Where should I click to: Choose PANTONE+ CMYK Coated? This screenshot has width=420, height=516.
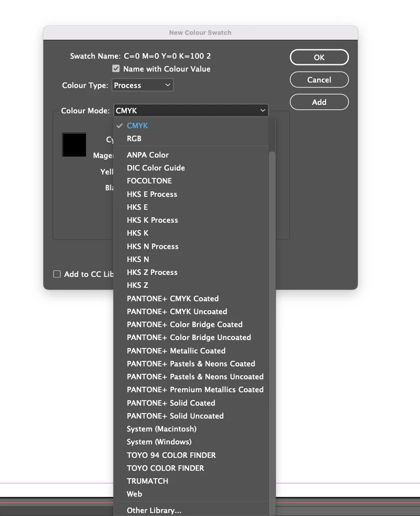click(x=191, y=298)
